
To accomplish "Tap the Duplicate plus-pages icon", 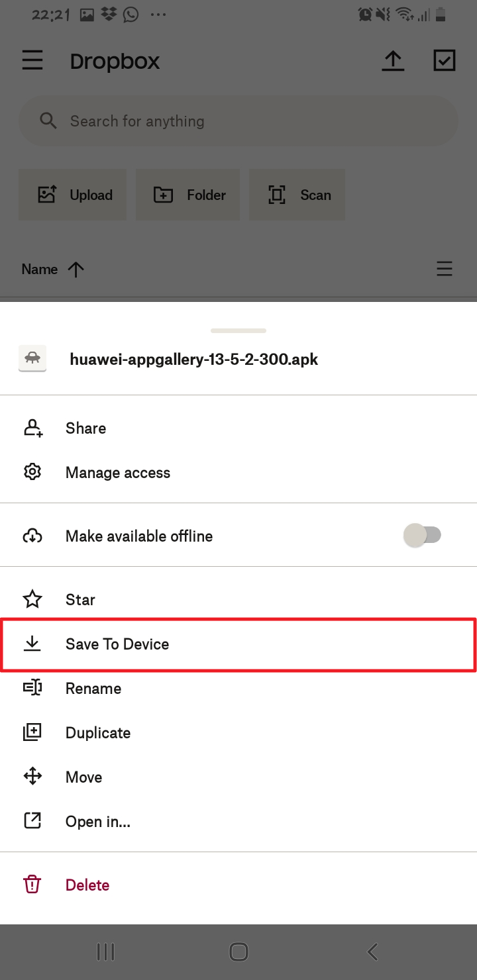I will click(32, 732).
